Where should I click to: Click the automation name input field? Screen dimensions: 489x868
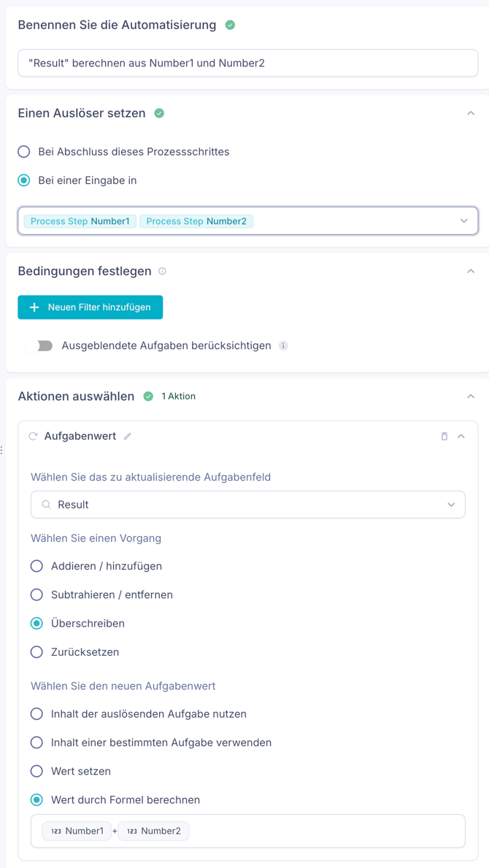pos(248,63)
